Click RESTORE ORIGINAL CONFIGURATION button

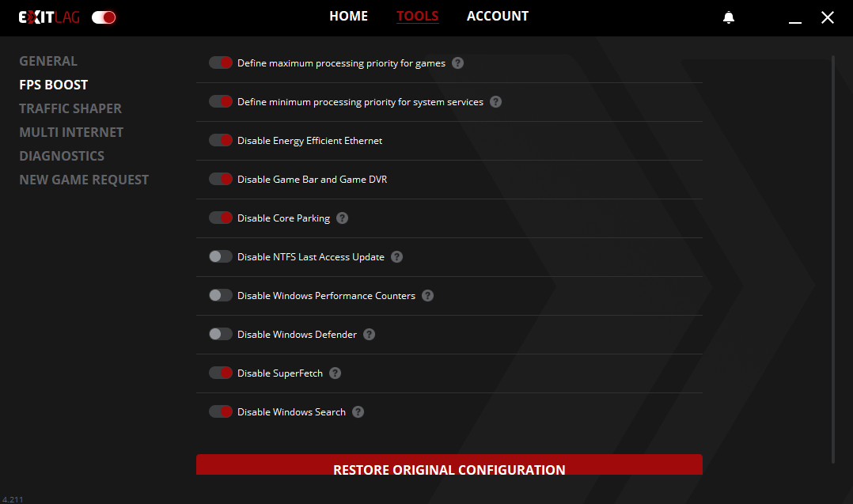tap(449, 467)
